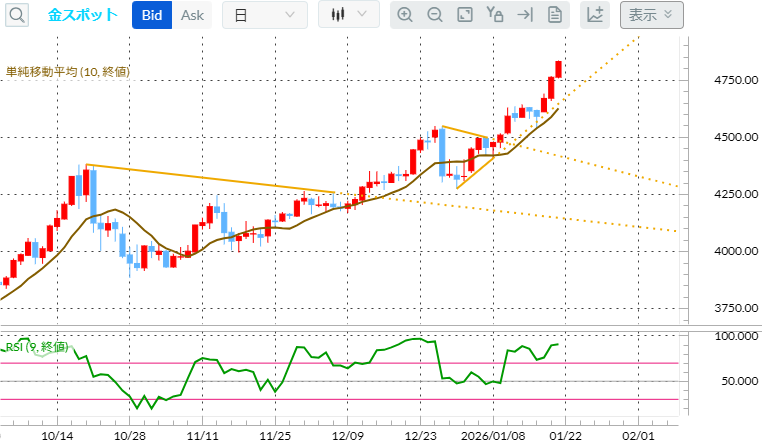The height and width of the screenshot is (440, 762).
Task: Click the 4750.00 price axis label
Action: (736, 80)
